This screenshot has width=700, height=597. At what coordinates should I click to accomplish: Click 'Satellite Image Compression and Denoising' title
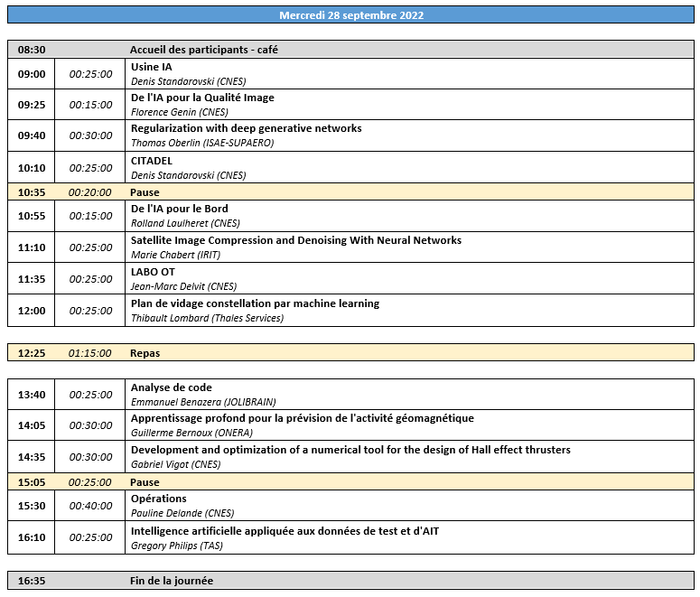[295, 240]
